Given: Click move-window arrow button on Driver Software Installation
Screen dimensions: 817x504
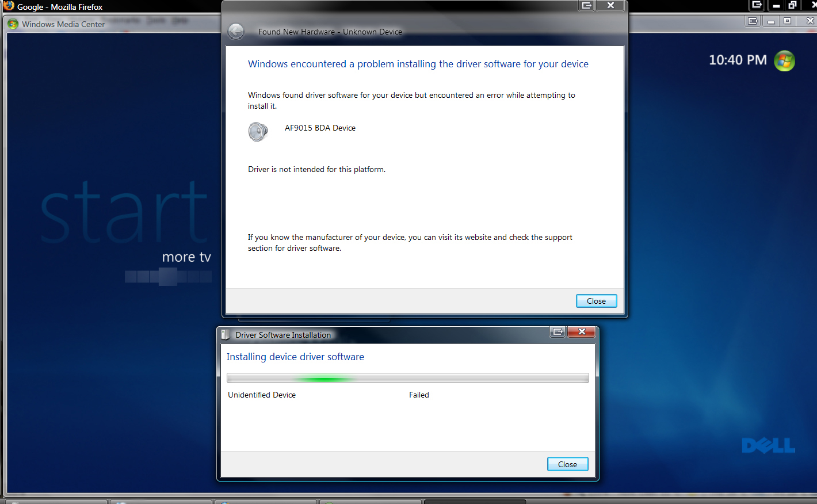Looking at the screenshot, I should [558, 331].
